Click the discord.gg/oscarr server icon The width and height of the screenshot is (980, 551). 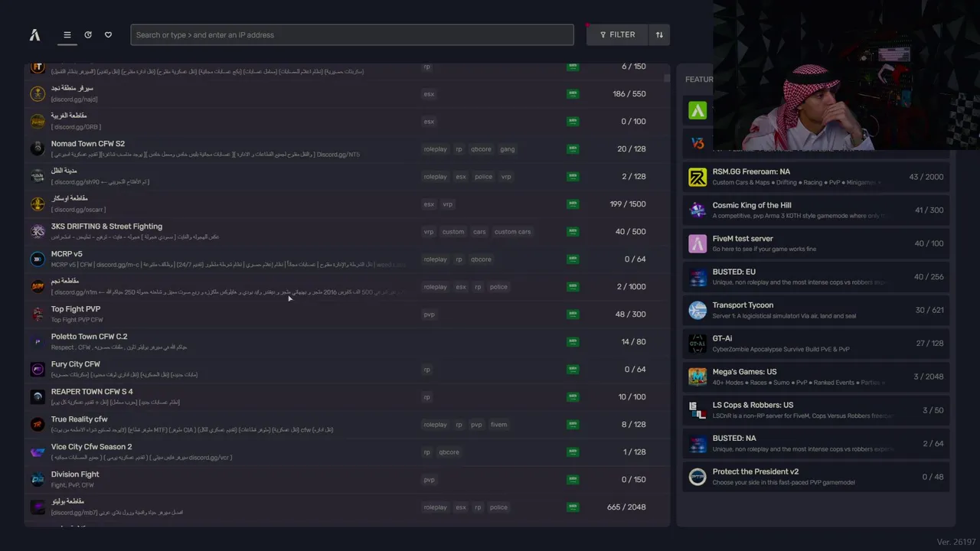click(x=38, y=204)
